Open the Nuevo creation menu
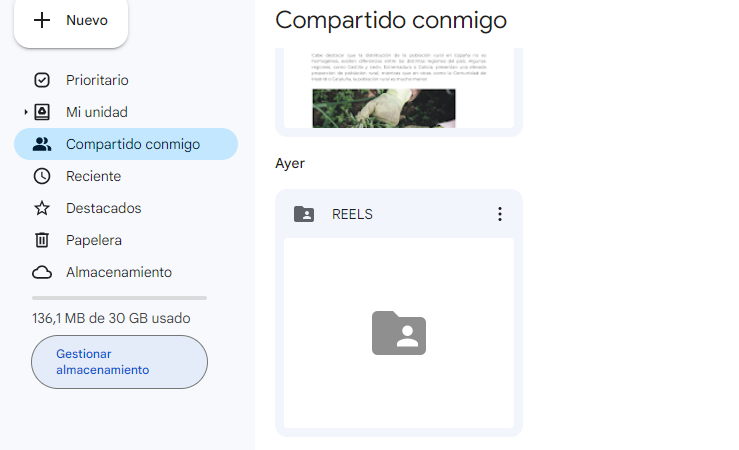 71,21
